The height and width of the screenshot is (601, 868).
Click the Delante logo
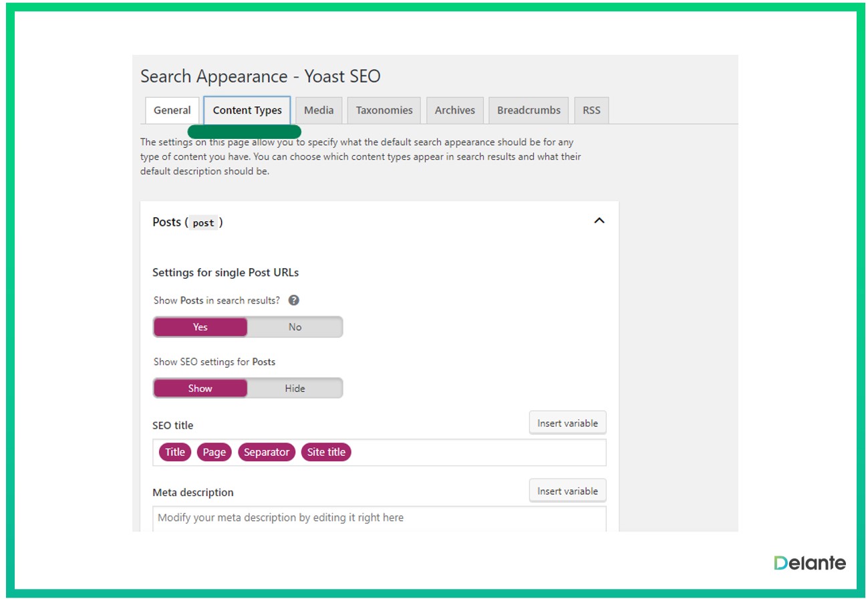809,562
